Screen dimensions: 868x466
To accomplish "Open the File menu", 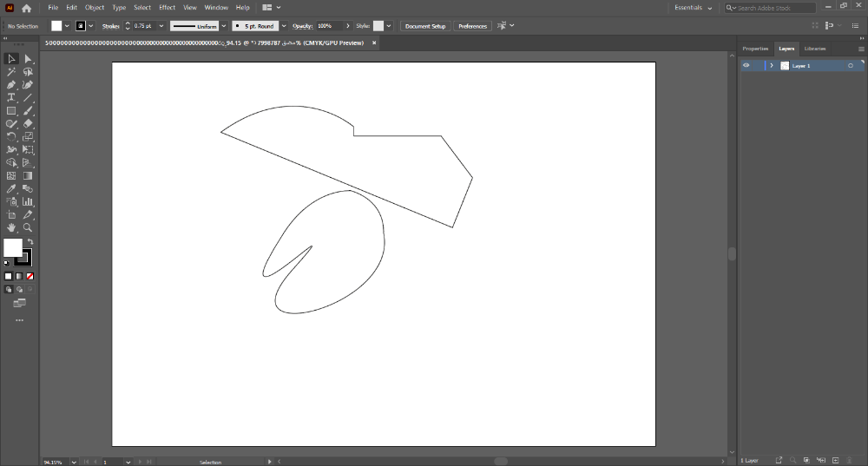I will 53,8.
